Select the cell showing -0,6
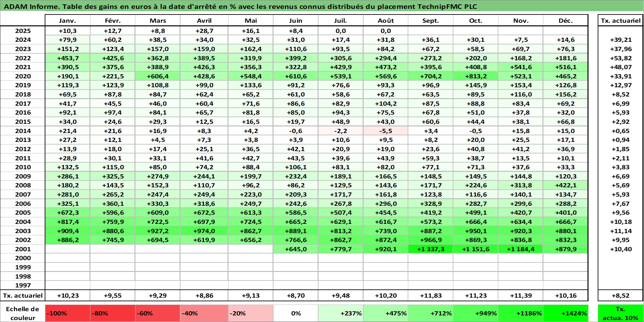644x322 pixels. click(296, 131)
